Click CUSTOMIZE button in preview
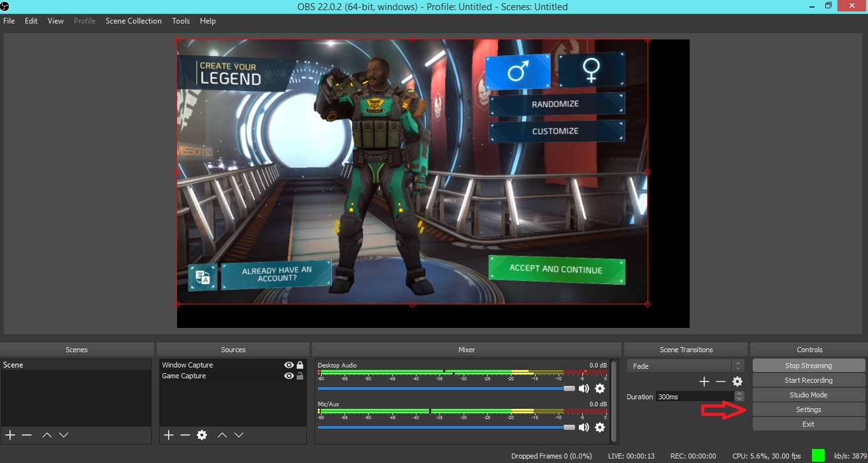The image size is (868, 463). [x=557, y=131]
